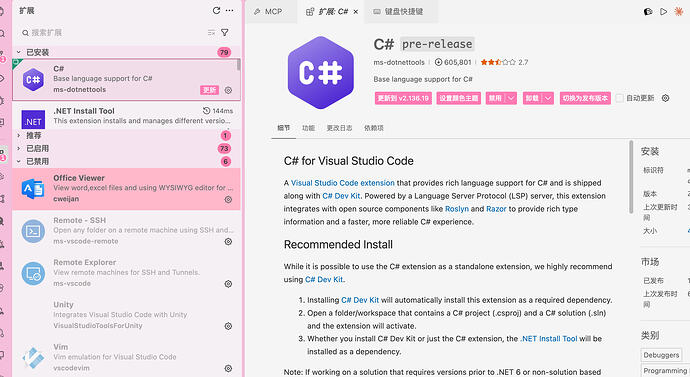
Task: Expand the 已启用 section
Action: (18, 149)
